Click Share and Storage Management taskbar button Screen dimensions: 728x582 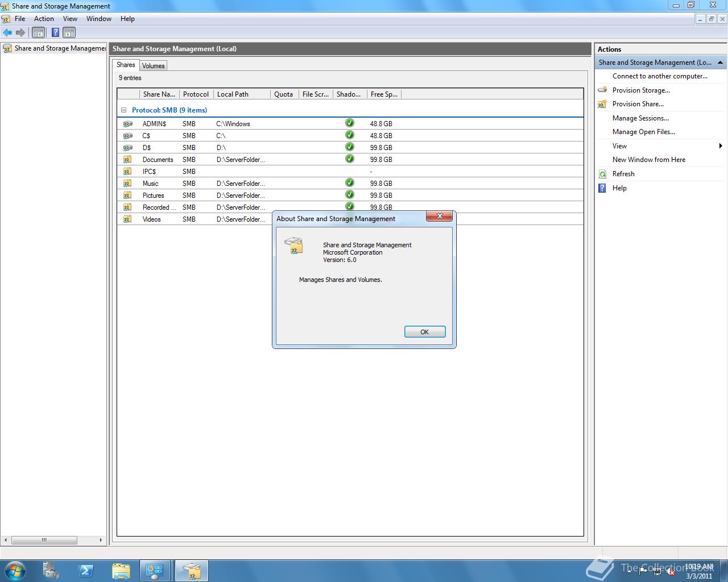(192, 571)
